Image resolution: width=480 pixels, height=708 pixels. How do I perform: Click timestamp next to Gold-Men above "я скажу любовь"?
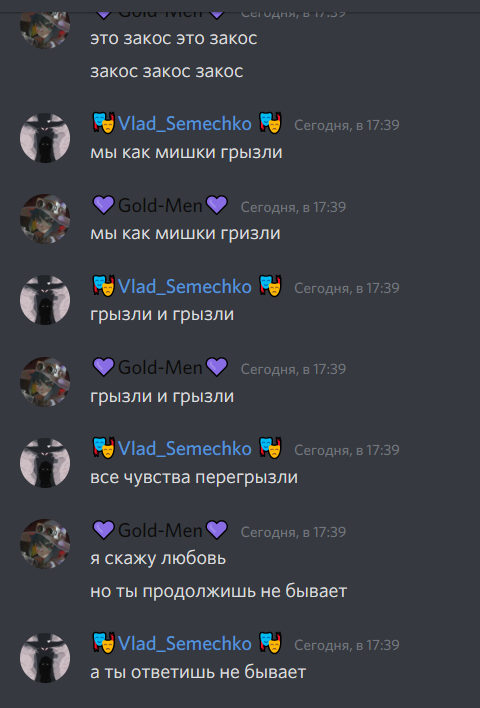[x=293, y=531]
